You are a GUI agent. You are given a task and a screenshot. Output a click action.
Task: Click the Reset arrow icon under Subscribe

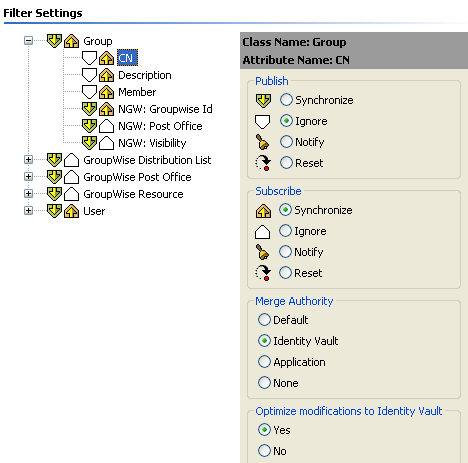click(x=263, y=273)
